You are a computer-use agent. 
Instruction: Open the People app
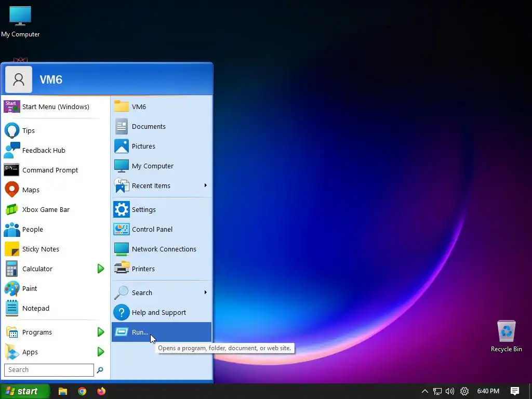point(55,229)
